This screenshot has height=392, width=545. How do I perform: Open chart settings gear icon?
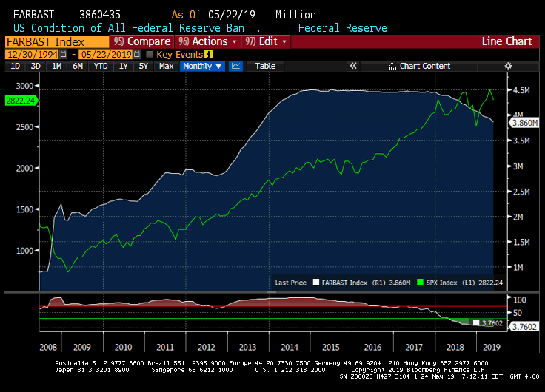pyautogui.click(x=508, y=66)
